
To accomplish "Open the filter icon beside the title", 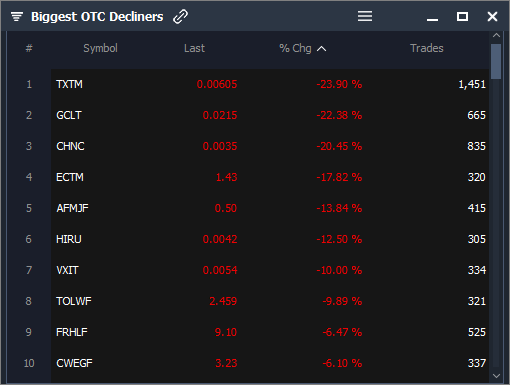I will pyautogui.click(x=16, y=16).
